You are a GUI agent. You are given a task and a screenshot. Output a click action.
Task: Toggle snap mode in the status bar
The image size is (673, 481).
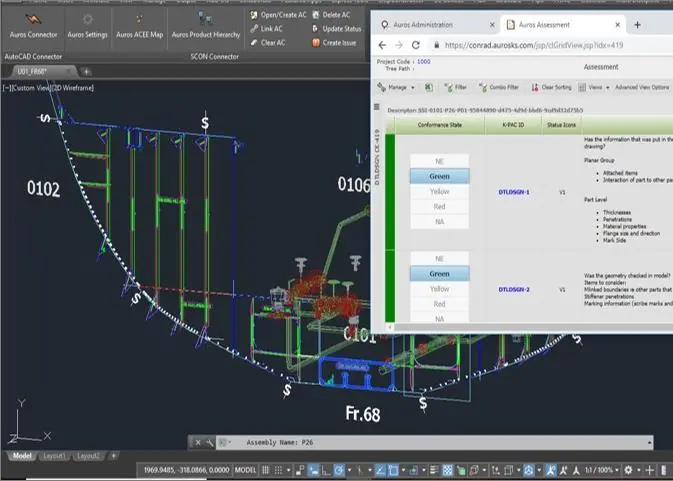pos(278,470)
